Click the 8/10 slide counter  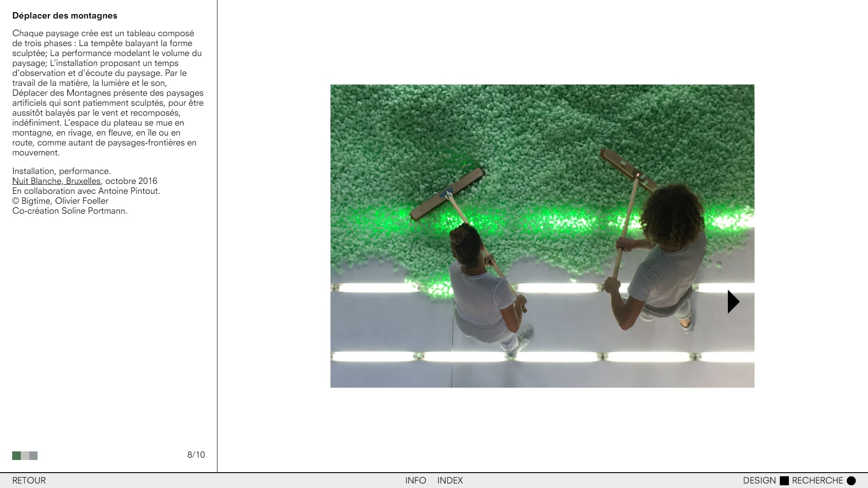(196, 455)
